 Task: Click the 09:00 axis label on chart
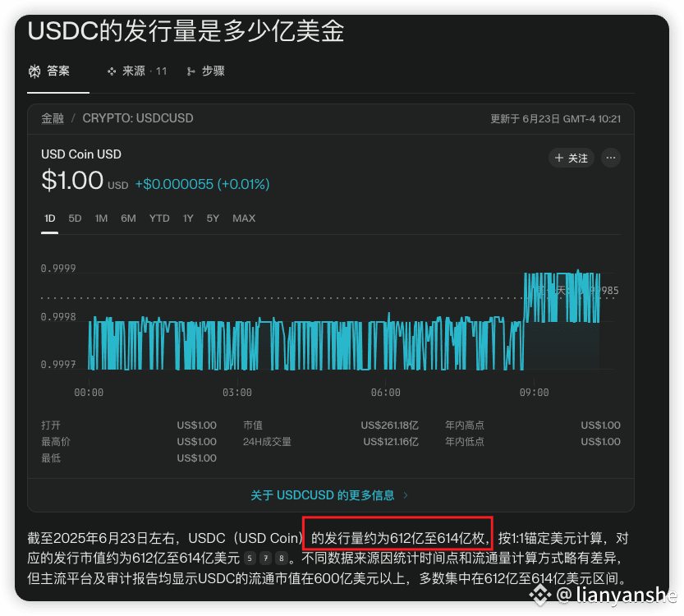[x=534, y=393]
